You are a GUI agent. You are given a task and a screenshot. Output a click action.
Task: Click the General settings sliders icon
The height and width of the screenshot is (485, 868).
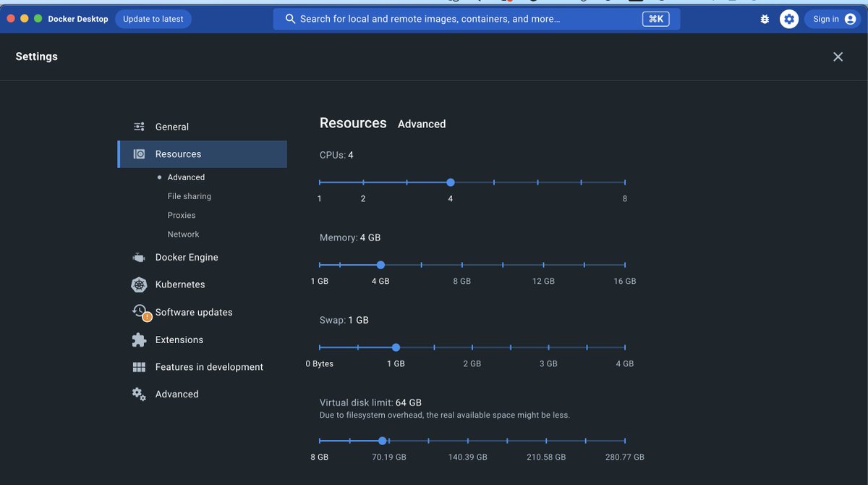tap(139, 127)
